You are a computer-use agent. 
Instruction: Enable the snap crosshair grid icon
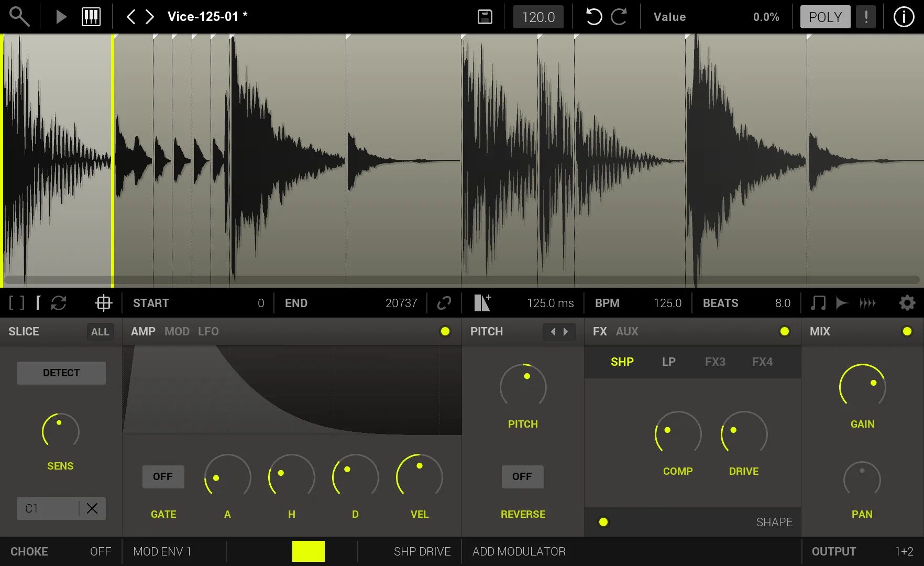[103, 303]
